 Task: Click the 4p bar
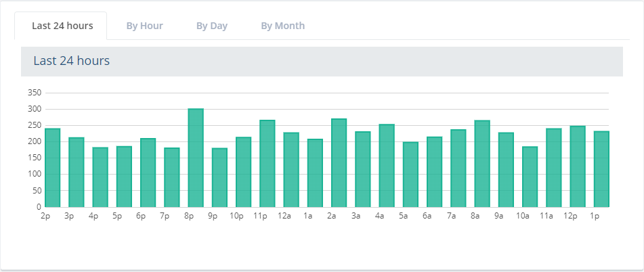[100, 177]
